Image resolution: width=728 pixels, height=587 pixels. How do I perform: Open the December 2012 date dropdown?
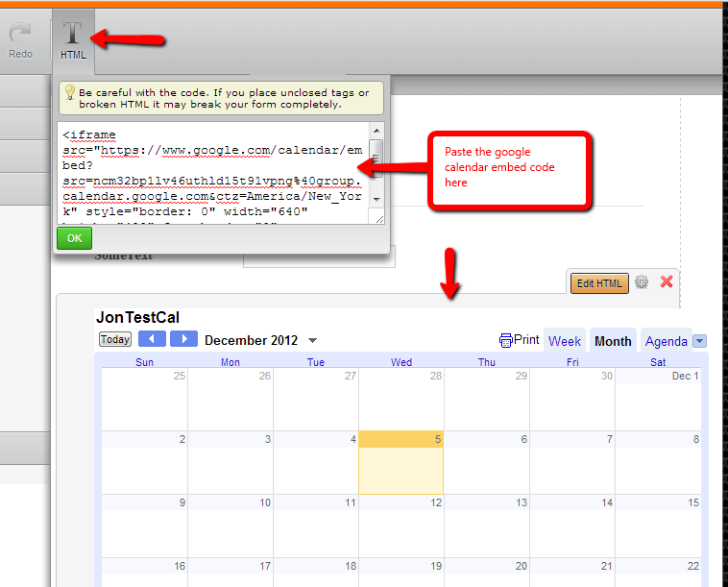pyautogui.click(x=312, y=341)
